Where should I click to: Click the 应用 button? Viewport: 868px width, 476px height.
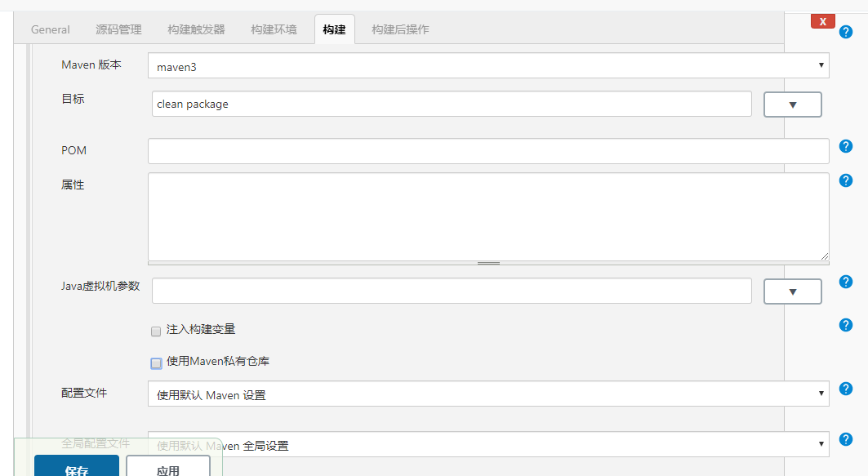167,466
